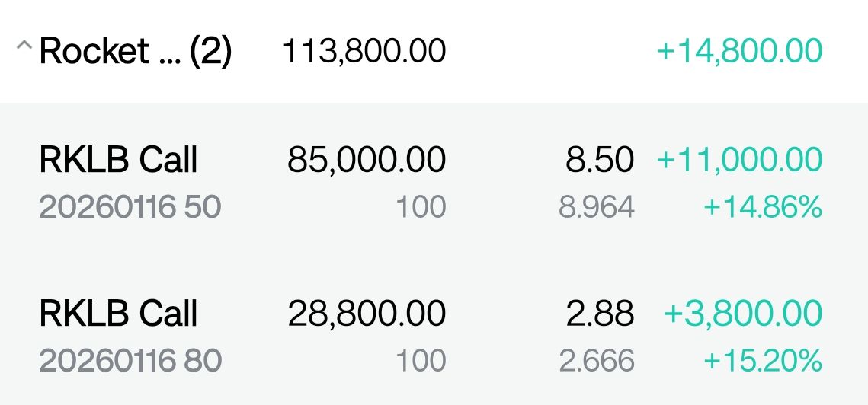The image size is (868, 405).
Task: Tap the +11,000.00 profit figure
Action: coord(739,161)
